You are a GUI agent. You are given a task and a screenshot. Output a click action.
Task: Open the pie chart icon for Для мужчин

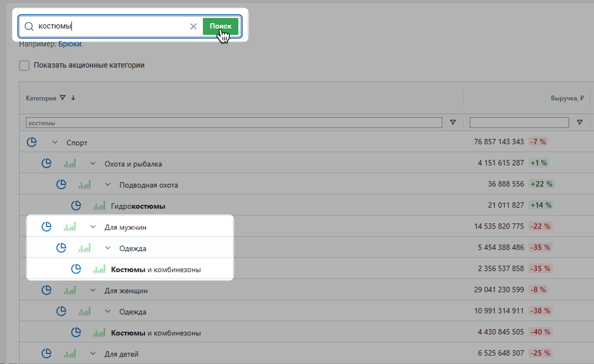[x=47, y=227]
